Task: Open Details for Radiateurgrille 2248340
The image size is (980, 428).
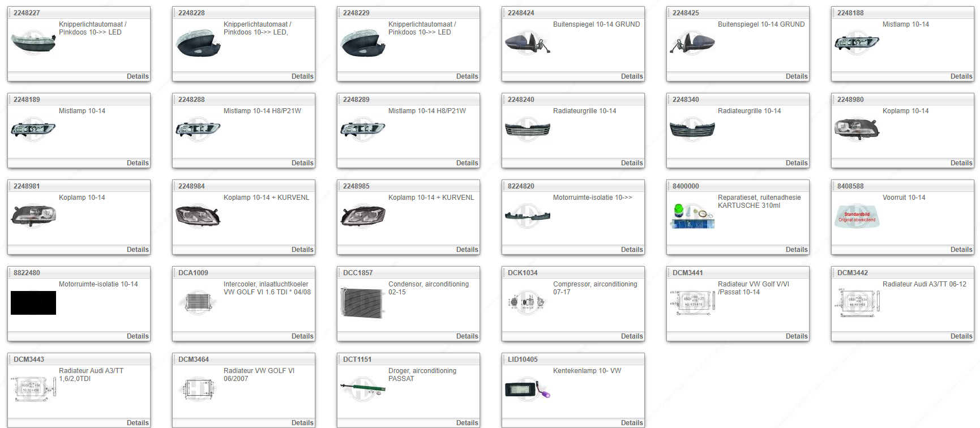Action: click(x=796, y=163)
